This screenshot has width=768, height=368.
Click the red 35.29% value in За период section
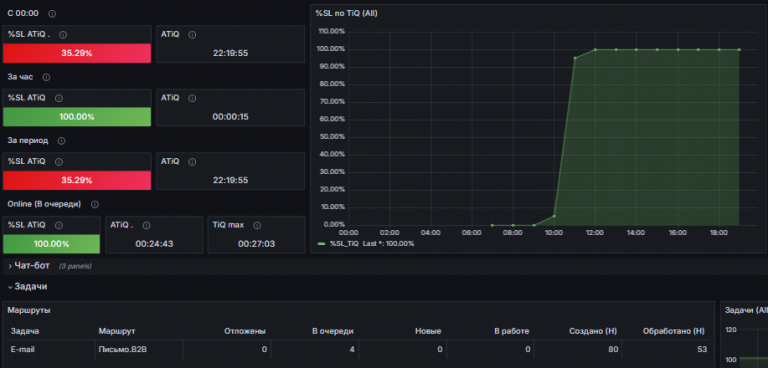click(77, 180)
